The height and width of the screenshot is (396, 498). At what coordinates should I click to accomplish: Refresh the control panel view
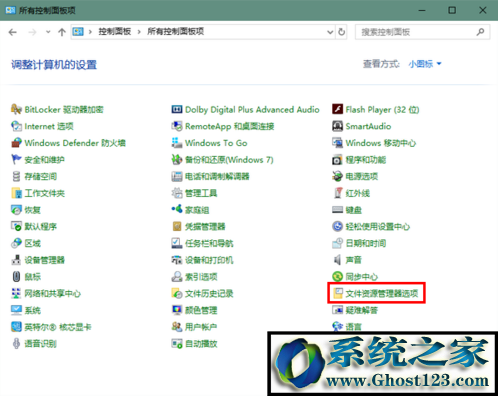342,32
